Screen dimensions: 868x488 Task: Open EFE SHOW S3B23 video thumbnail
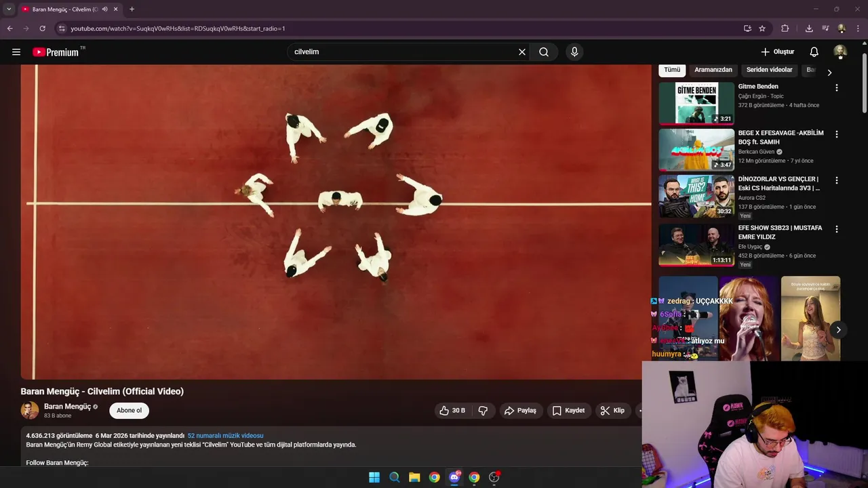(696, 245)
